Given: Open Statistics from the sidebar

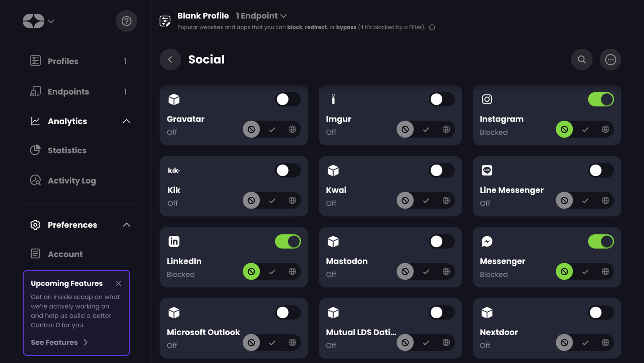Looking at the screenshot, I should point(67,150).
